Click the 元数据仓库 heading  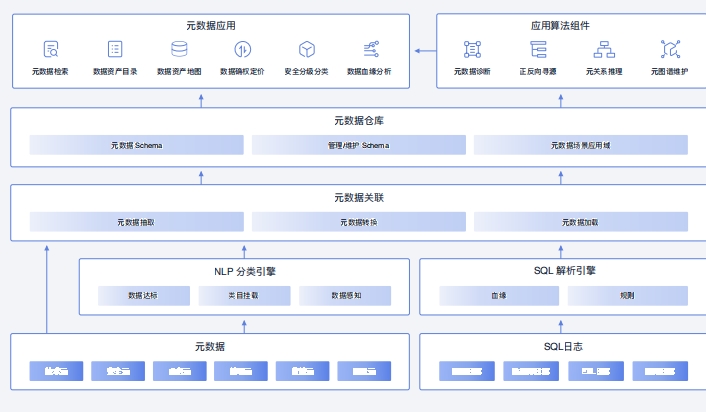coord(359,121)
